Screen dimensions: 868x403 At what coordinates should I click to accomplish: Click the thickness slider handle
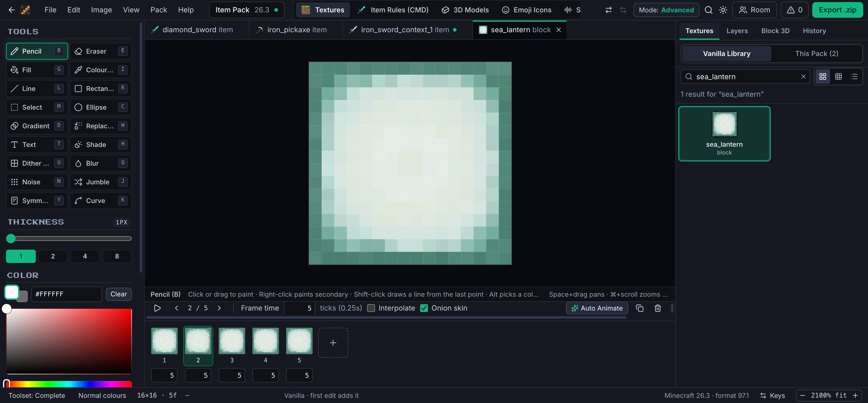coord(11,239)
